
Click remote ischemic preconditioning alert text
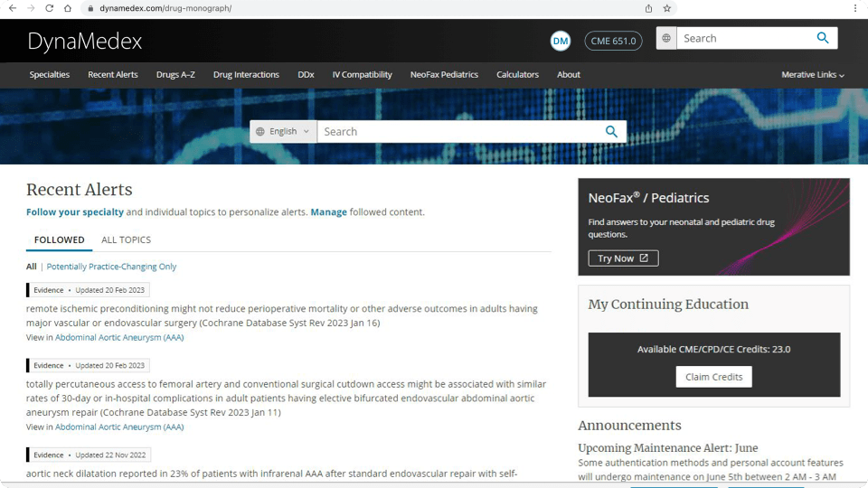point(282,315)
